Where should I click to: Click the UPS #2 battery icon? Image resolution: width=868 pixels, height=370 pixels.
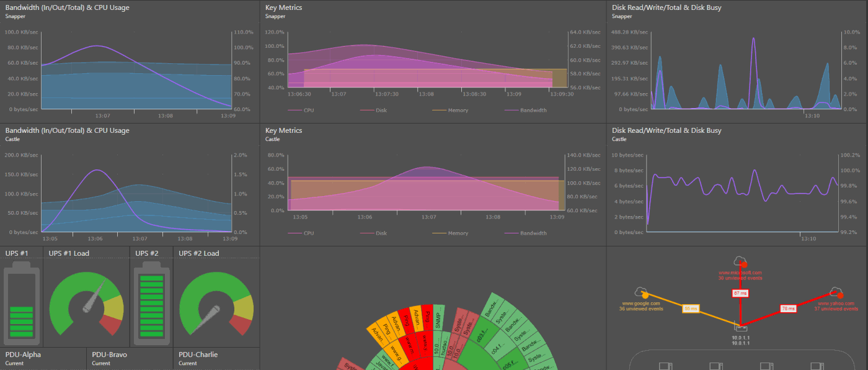[152, 303]
